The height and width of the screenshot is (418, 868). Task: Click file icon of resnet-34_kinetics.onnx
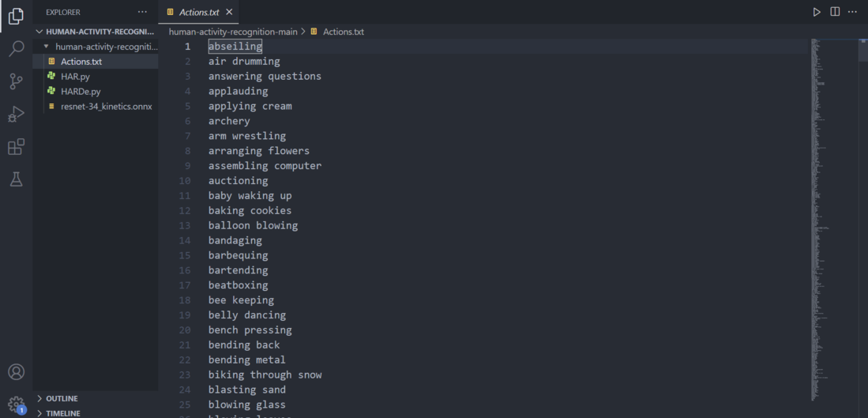click(51, 107)
